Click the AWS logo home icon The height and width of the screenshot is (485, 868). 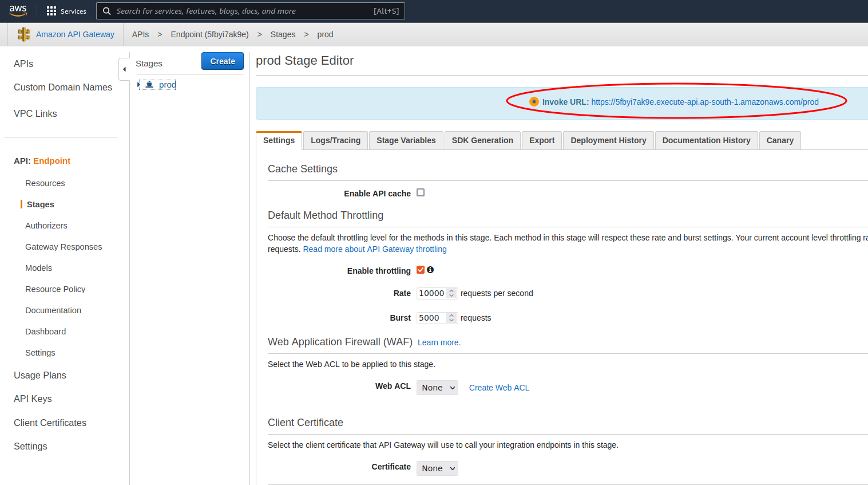pyautogui.click(x=18, y=10)
